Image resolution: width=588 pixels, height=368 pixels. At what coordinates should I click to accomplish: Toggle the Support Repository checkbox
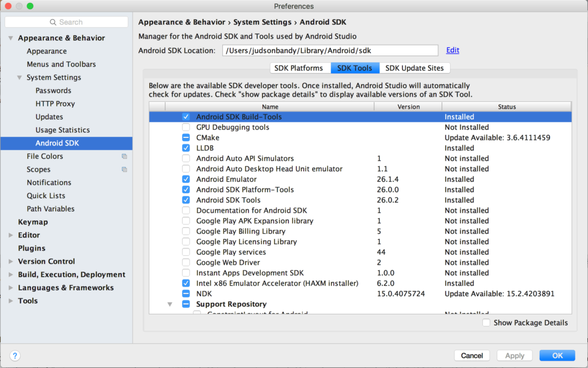(x=186, y=304)
